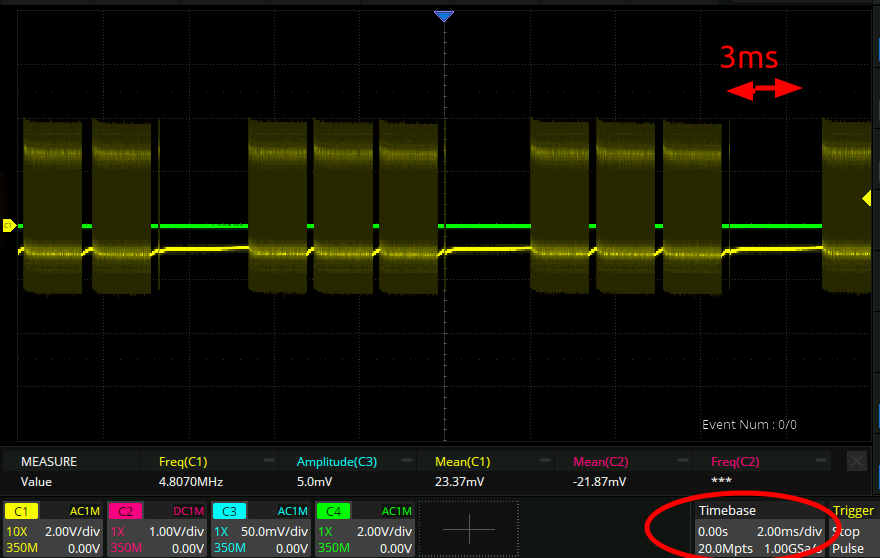The image size is (880, 558).
Task: Click the MEASURE label in the measurement bar
Action: [49, 462]
